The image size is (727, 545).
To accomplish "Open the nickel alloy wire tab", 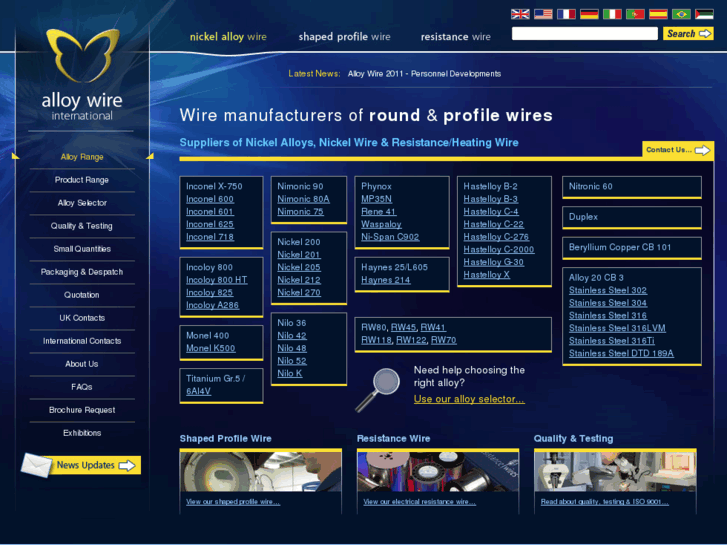I will pos(228,37).
